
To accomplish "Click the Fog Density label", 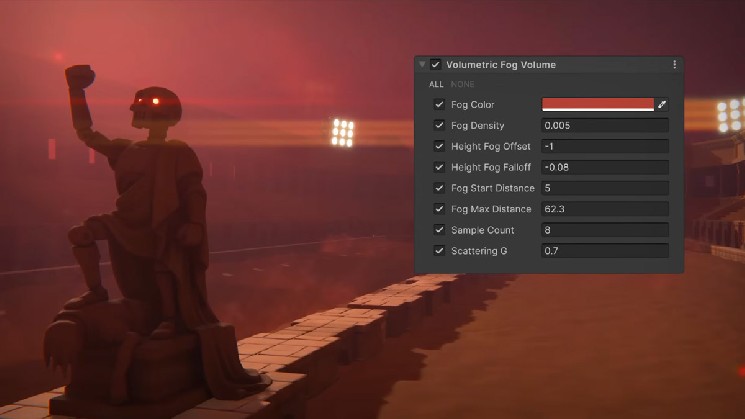I will [x=478, y=125].
